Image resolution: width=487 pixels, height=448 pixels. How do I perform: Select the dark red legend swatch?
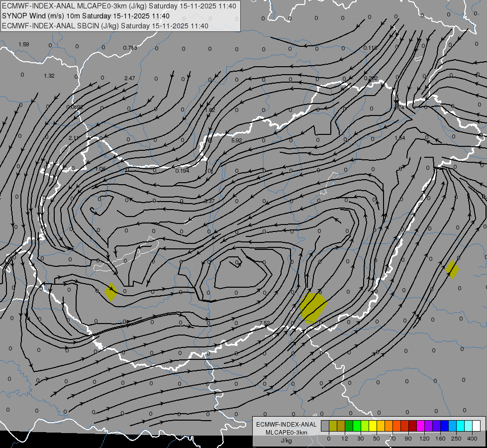pyautogui.click(x=413, y=426)
